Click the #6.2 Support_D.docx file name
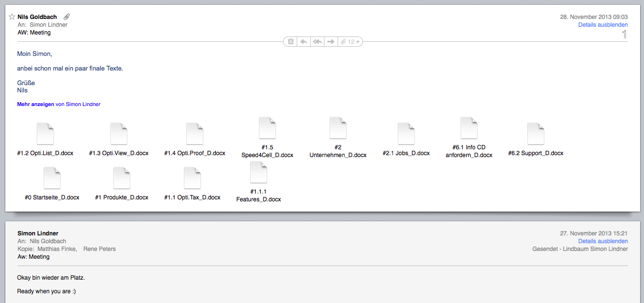644x303 pixels. pyautogui.click(x=536, y=153)
